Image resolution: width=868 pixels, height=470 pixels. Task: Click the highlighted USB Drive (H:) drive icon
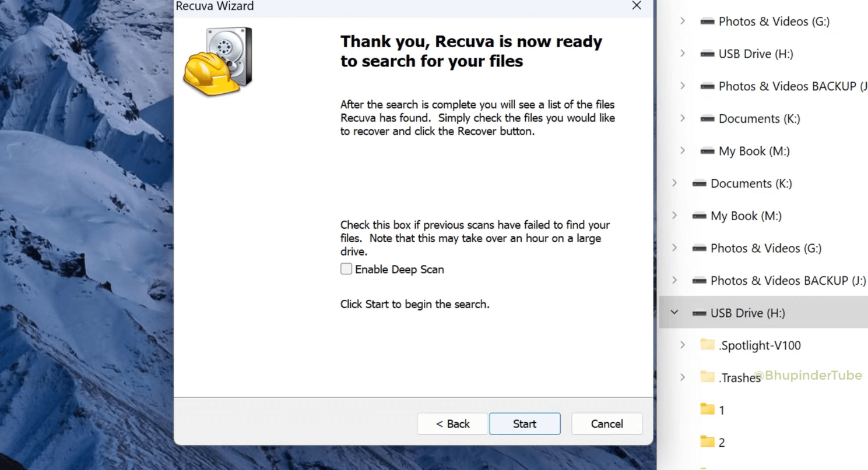[x=699, y=313]
